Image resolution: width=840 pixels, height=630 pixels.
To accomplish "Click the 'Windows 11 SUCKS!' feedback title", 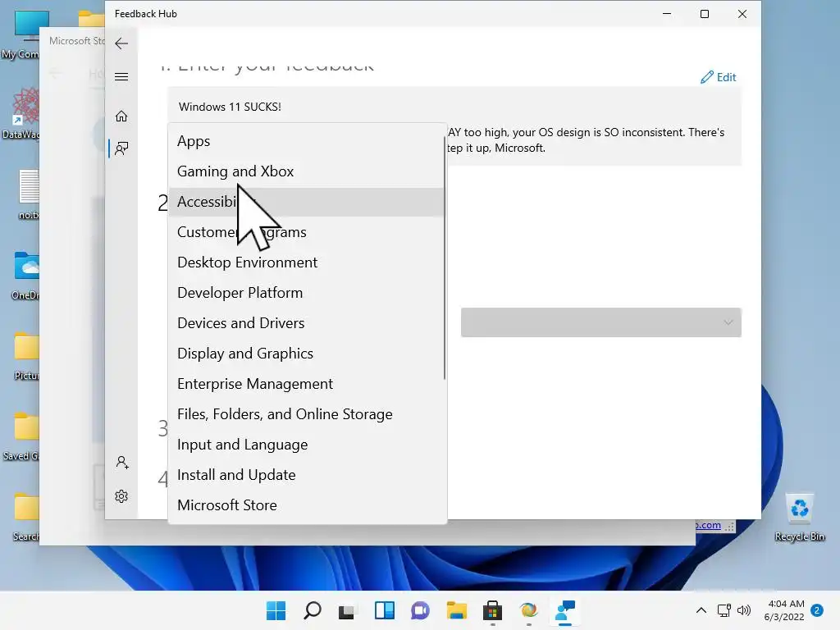I will (x=230, y=107).
